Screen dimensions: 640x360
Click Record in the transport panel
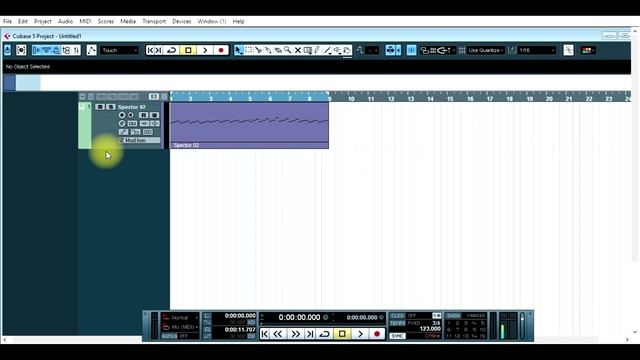click(x=377, y=334)
